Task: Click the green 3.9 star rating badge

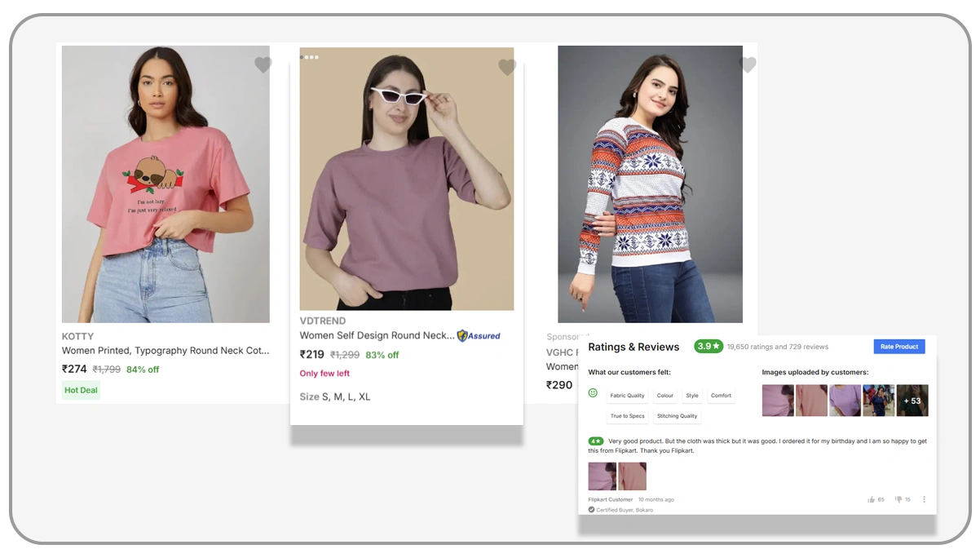Action: click(709, 346)
